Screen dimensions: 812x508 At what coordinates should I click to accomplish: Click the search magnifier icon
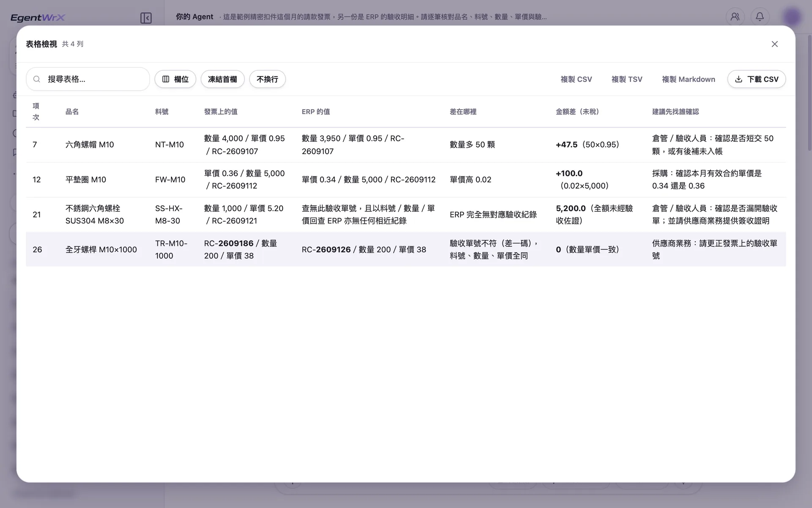[x=37, y=79]
